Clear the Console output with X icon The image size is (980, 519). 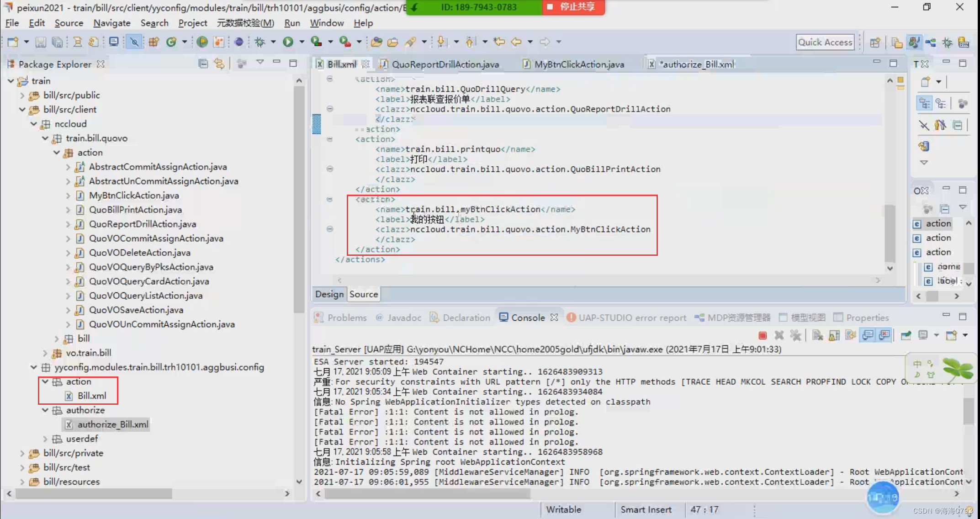pos(779,335)
